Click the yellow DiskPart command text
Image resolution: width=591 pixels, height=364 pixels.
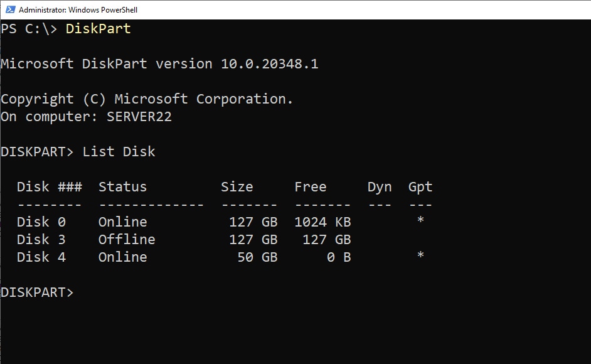(98, 29)
